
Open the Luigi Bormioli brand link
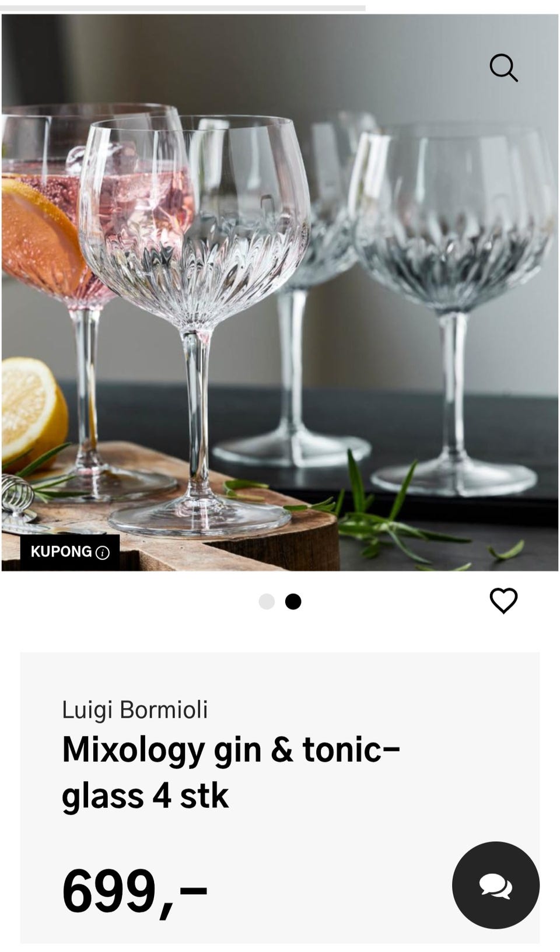click(135, 709)
